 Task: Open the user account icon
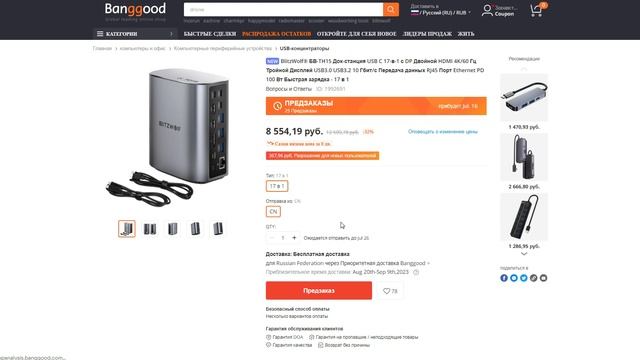pyautogui.click(x=487, y=10)
